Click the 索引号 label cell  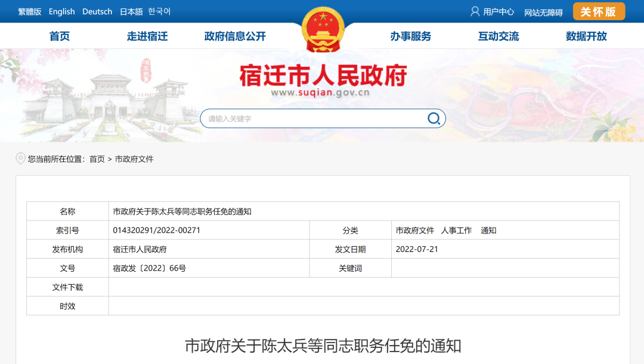(67, 231)
